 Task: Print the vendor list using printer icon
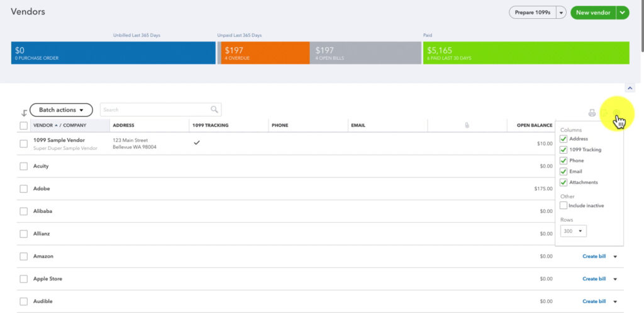pyautogui.click(x=592, y=113)
